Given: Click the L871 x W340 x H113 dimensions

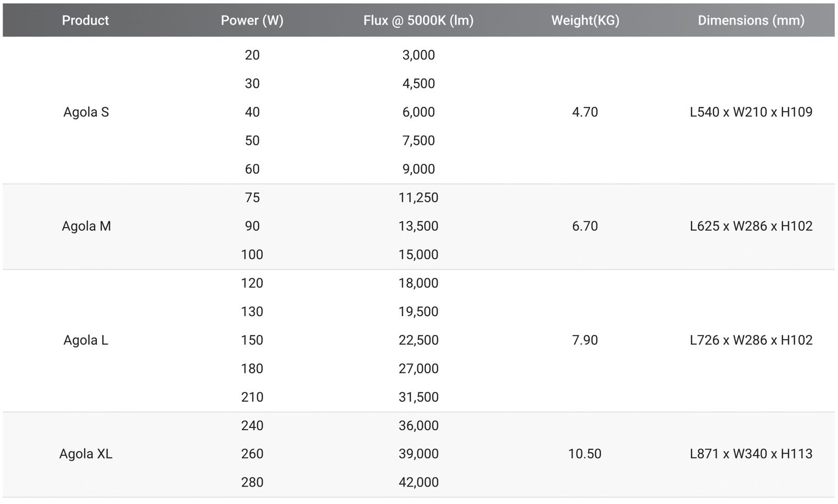Looking at the screenshot, I should [751, 454].
